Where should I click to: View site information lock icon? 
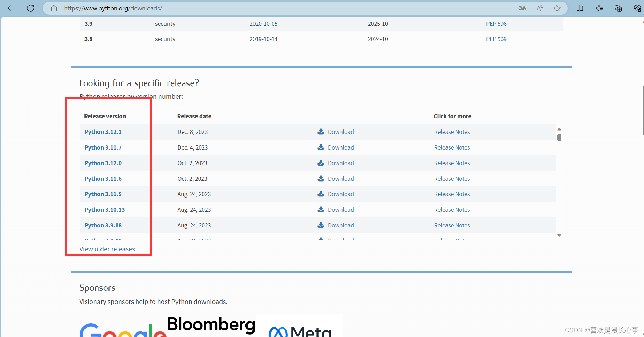point(54,8)
